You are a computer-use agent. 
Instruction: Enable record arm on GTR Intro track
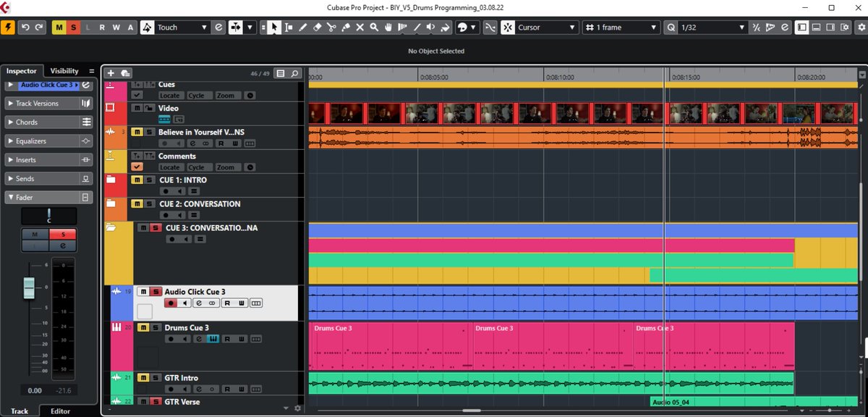pos(171,389)
